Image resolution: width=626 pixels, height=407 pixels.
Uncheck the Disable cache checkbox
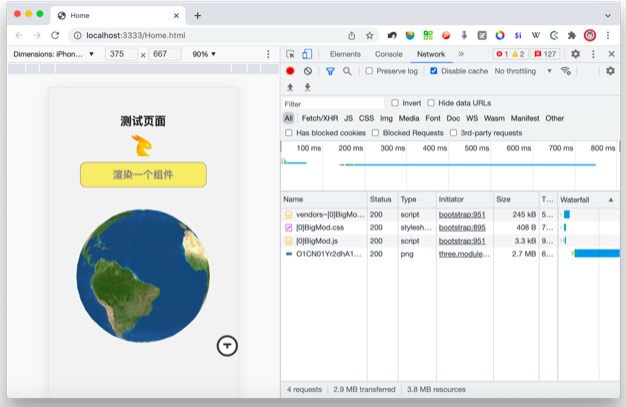pos(434,71)
